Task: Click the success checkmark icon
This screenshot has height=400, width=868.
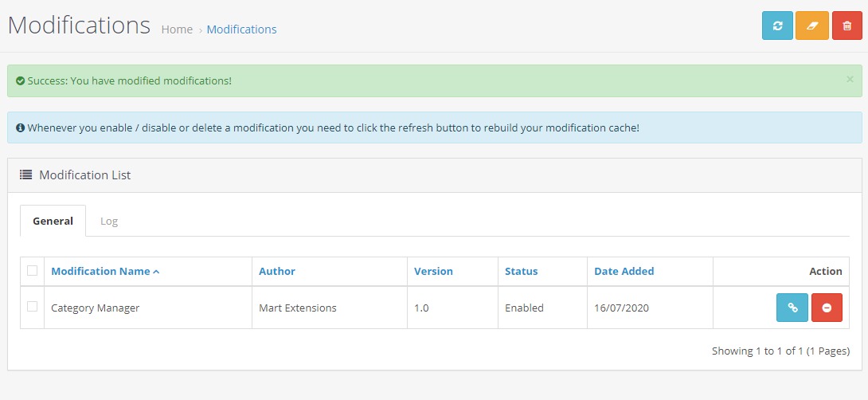Action: 20,81
